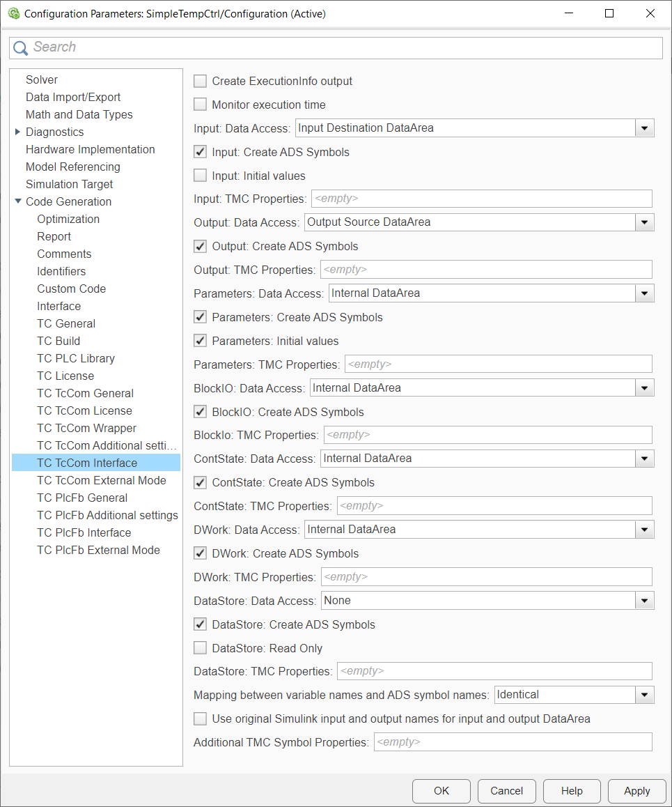
Task: Select TC PlcFb External Mode item
Action: [98, 550]
